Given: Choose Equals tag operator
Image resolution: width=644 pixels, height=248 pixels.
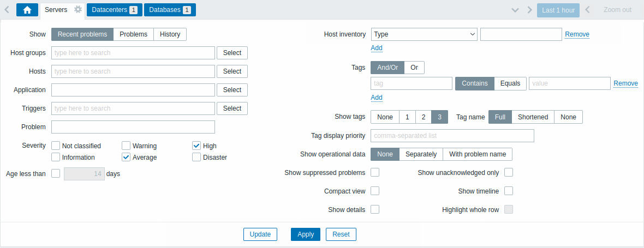Looking at the screenshot, I should coord(510,83).
